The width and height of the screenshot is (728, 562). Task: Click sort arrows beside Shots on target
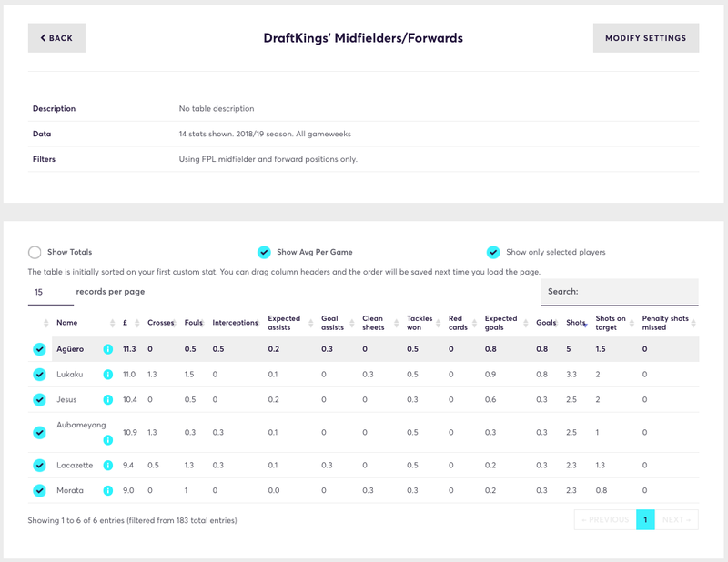pos(632,323)
